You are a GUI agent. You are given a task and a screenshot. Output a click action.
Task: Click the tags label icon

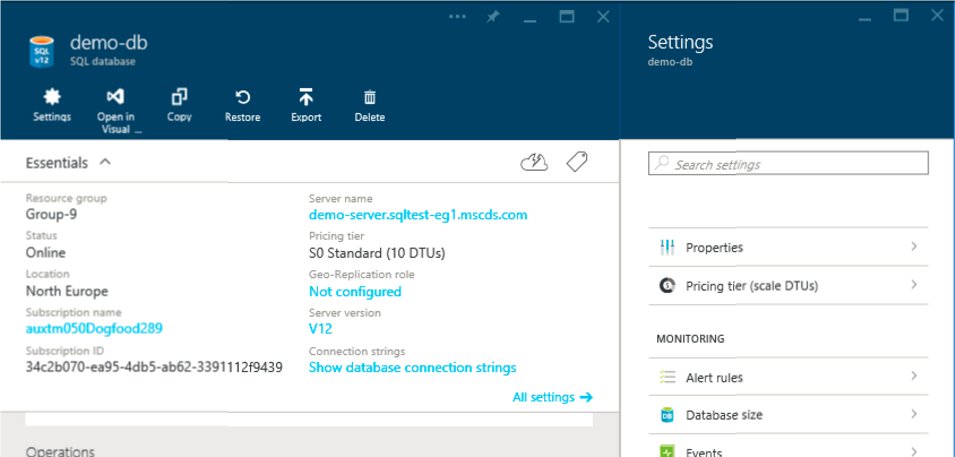[577, 162]
